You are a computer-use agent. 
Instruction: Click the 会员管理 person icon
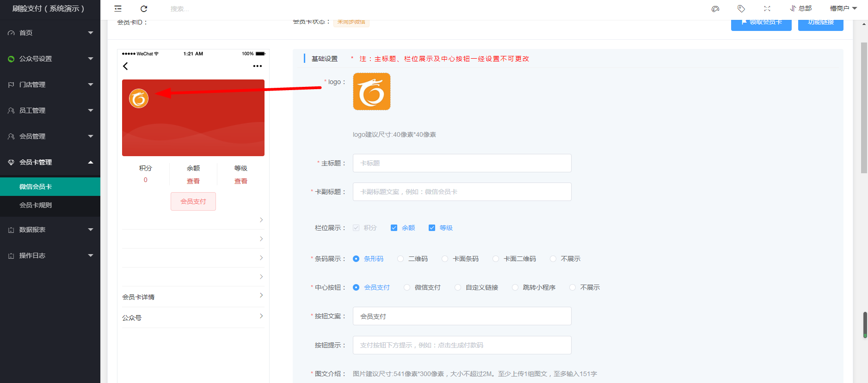click(11, 136)
